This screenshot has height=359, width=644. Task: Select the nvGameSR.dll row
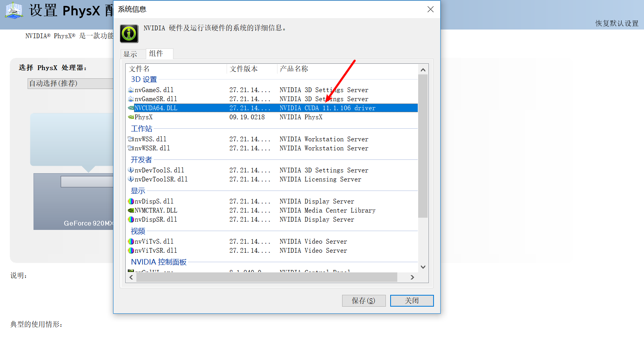click(x=272, y=99)
